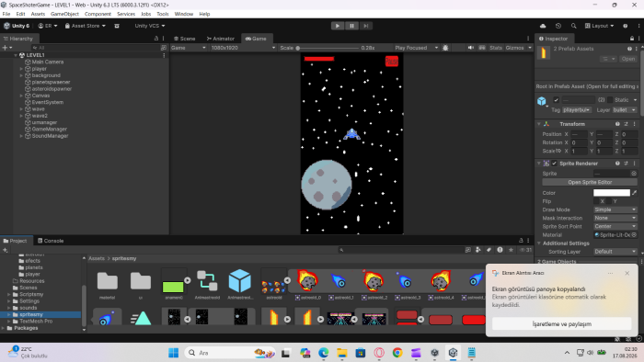Open the ER account dropdown
The height and width of the screenshot is (362, 644).
pyautogui.click(x=48, y=26)
